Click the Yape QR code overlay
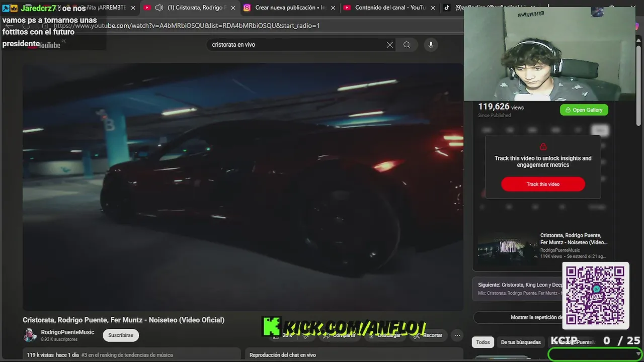Screen dimensions: 644x362 [596, 296]
